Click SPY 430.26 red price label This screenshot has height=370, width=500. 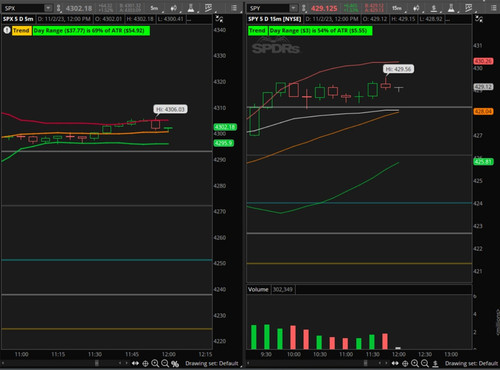(483, 61)
